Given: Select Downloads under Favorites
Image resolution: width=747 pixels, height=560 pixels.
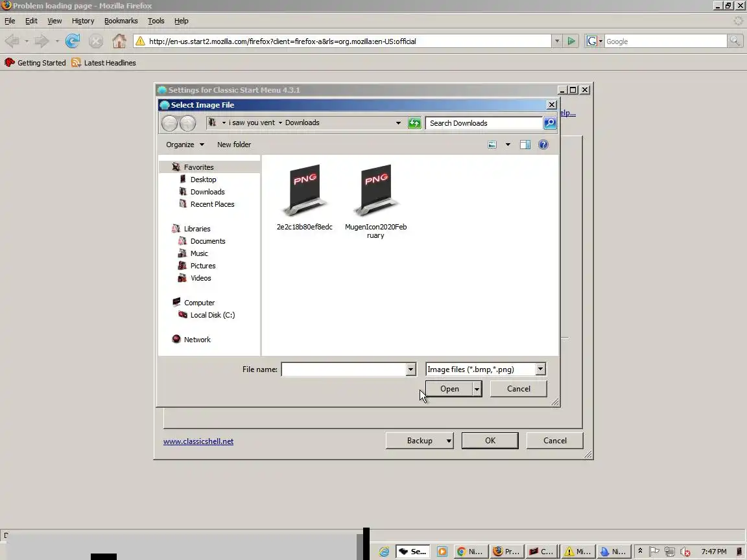Looking at the screenshot, I should 207,192.
